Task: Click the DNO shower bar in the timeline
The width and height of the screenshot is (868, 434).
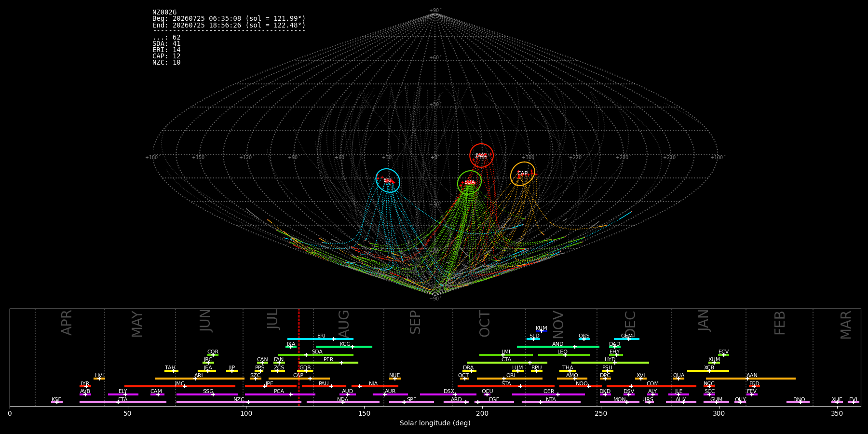Action: pyautogui.click(x=798, y=402)
